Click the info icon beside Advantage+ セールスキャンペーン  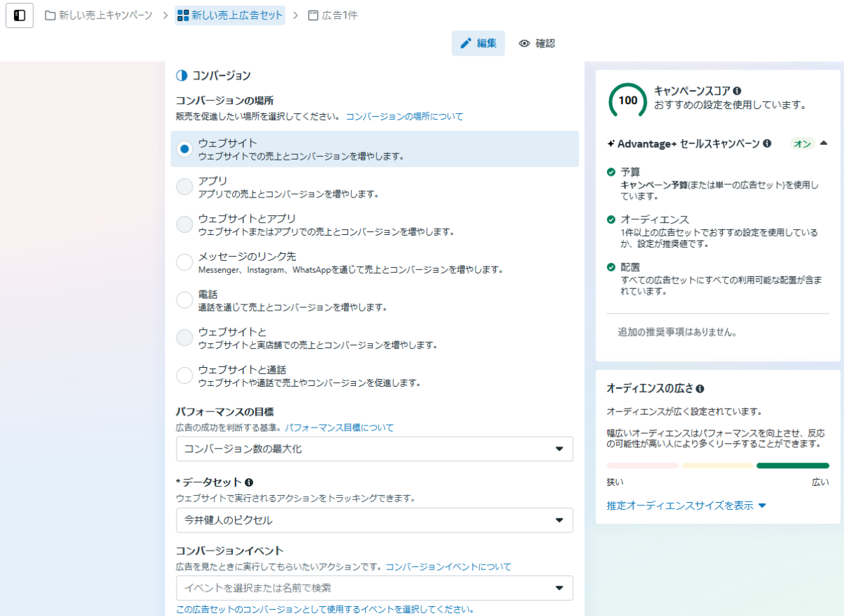point(767,143)
